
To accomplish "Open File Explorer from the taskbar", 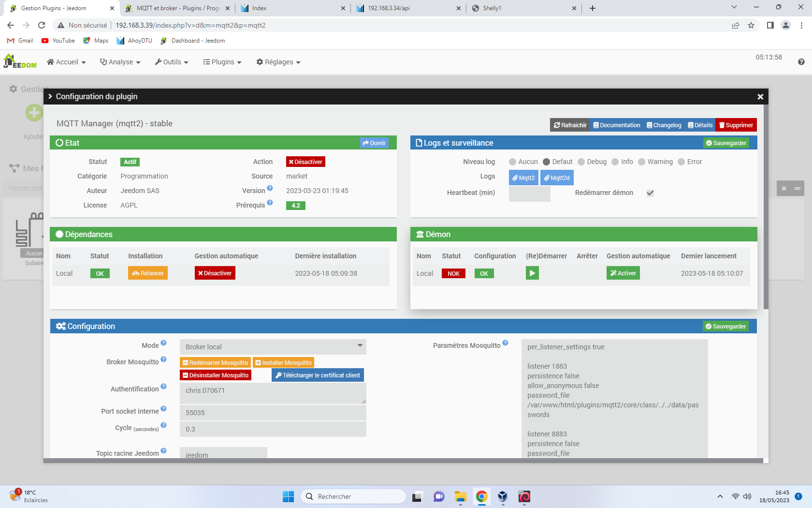I will [x=460, y=496].
